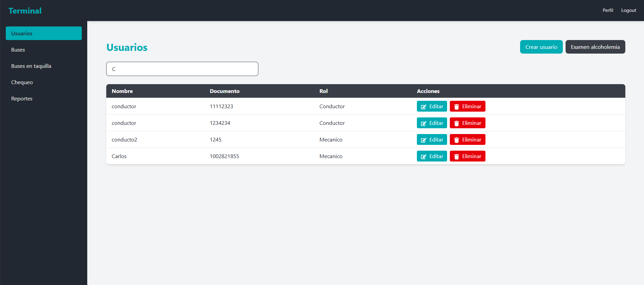Image resolution: width=644 pixels, height=285 pixels.
Task: Focus the user search input field
Action: (182, 69)
